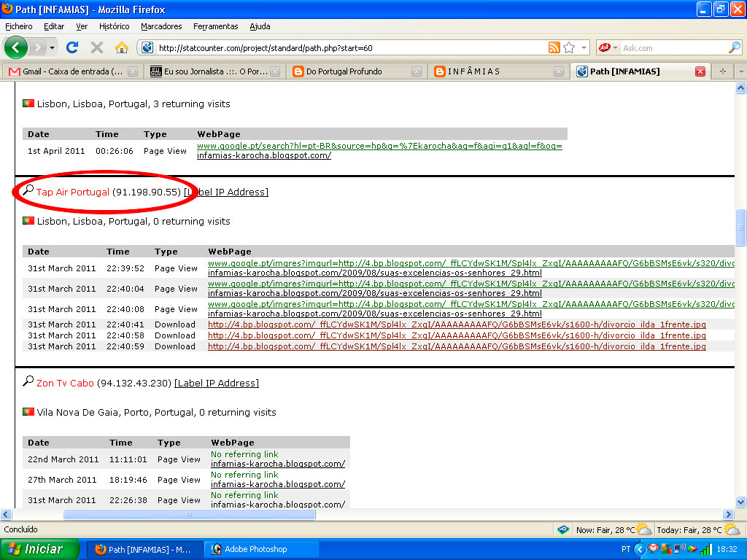Click the Portugal flag beside Vila Nova De Gaia
This screenshot has width=747, height=560.
28,411
